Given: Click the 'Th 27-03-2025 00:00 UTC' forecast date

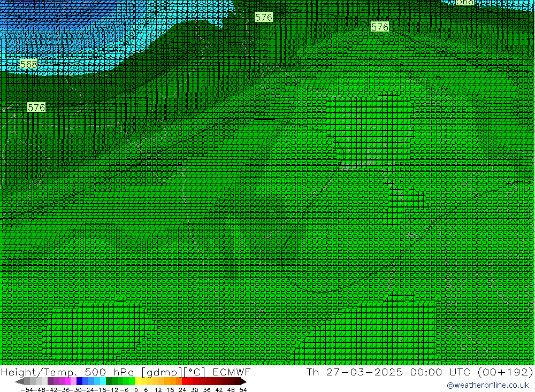Looking at the screenshot, I should (x=388, y=372).
